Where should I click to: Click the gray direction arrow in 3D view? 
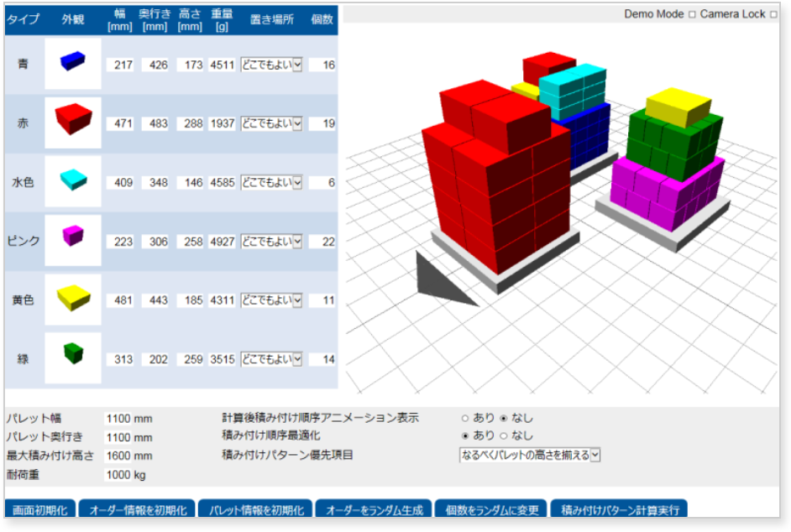pyautogui.click(x=443, y=282)
